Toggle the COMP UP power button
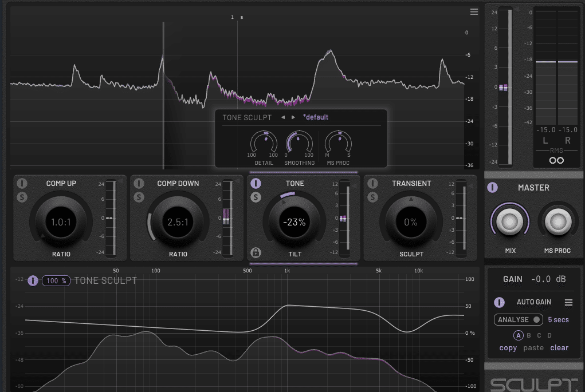This screenshot has height=392, width=585. click(x=22, y=183)
